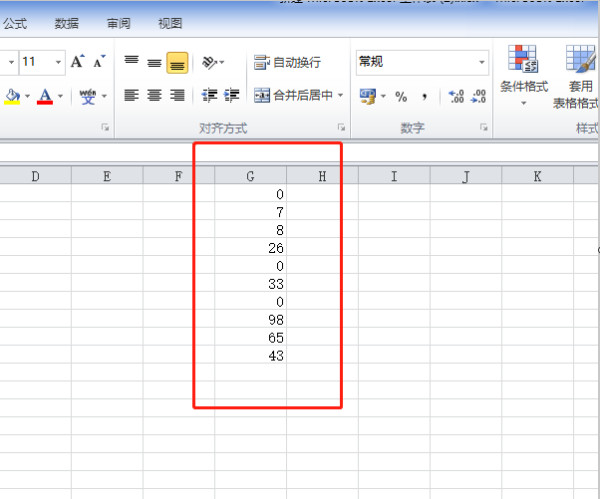Screen dimensions: 600x499
Task: Click the accounting number format icon
Action: click(368, 96)
